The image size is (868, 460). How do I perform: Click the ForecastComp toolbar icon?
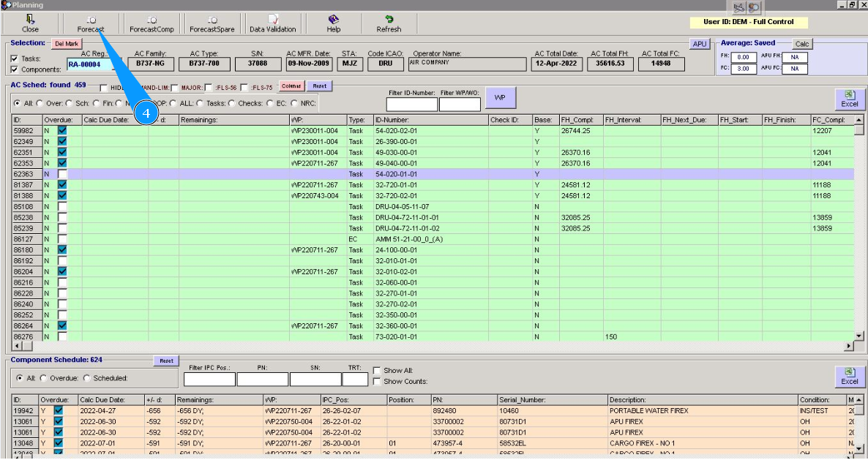tap(151, 23)
